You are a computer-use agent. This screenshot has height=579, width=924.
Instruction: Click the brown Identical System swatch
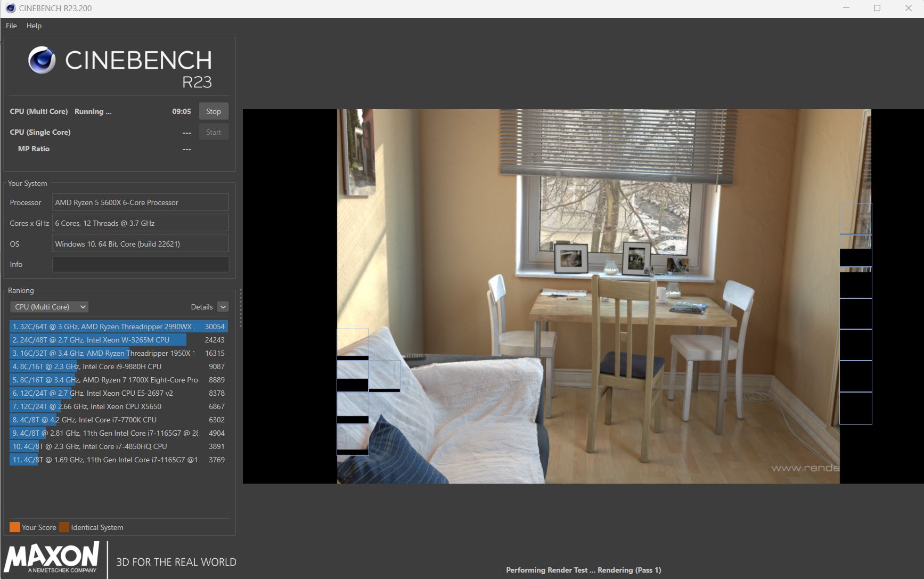[x=64, y=527]
